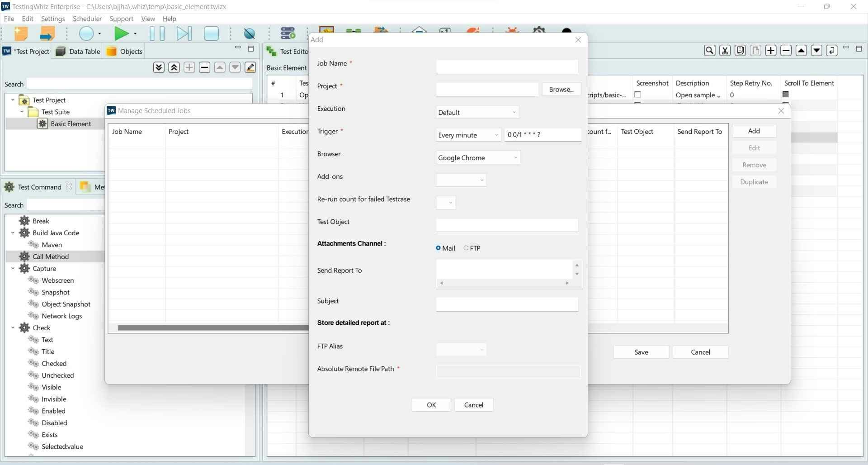Switch to the Objects tab
This screenshot has height=465, width=868.
pyautogui.click(x=125, y=51)
